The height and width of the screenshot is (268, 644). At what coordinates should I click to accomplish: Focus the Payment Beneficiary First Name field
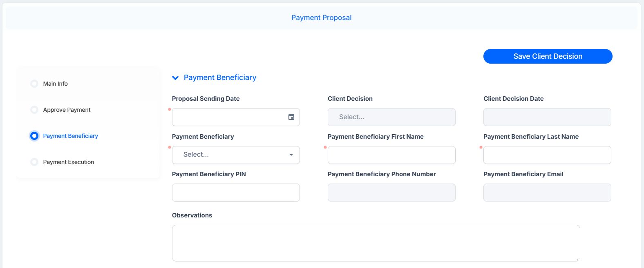point(391,155)
